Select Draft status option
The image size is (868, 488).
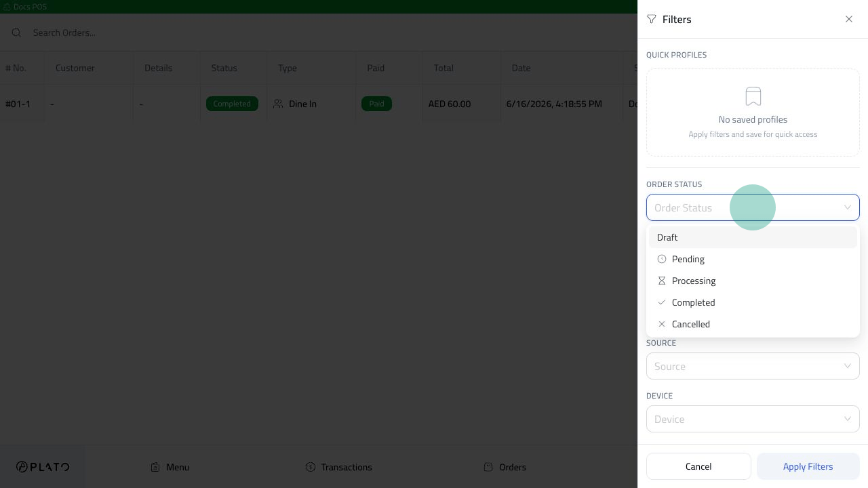tap(753, 237)
